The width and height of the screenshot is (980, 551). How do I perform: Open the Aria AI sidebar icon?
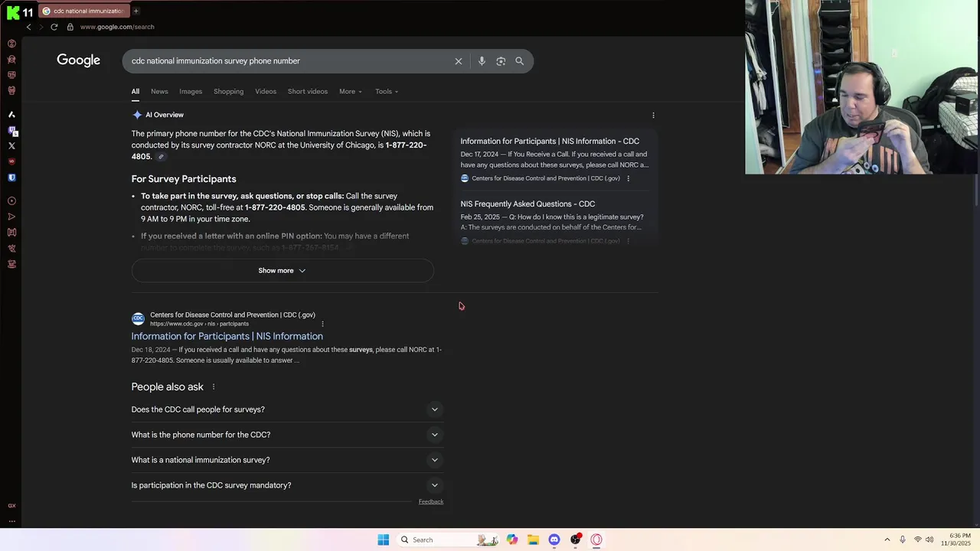click(11, 114)
